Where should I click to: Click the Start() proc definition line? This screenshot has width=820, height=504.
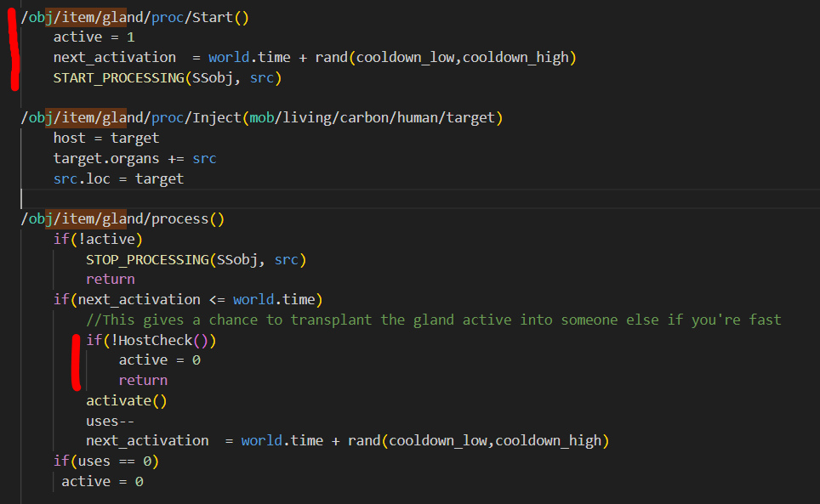[135, 17]
